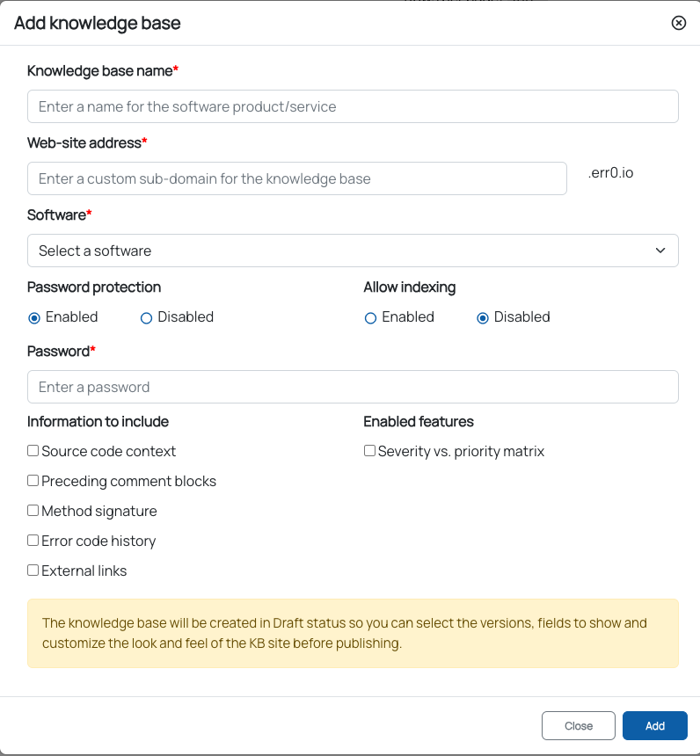Close the Add knowledge base dialog
Viewport: 700px width, 756px height.
tap(678, 23)
